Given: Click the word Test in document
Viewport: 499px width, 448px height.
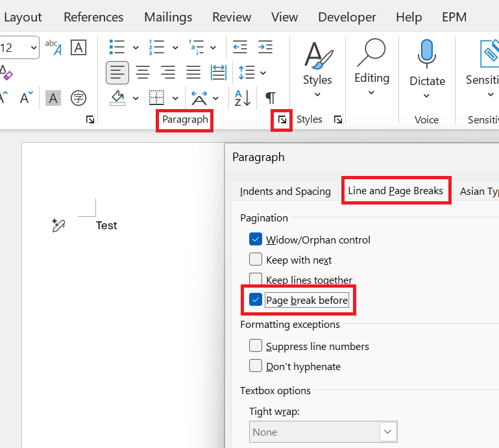Looking at the screenshot, I should click(106, 225).
